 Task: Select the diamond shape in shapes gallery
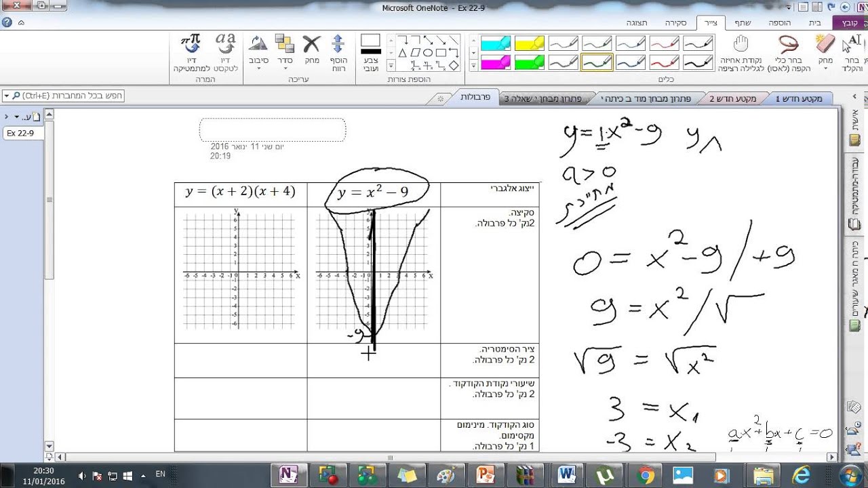(x=454, y=66)
